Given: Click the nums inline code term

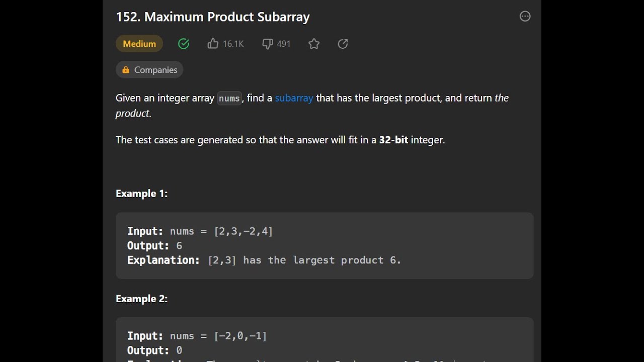Looking at the screenshot, I should 229,99.
